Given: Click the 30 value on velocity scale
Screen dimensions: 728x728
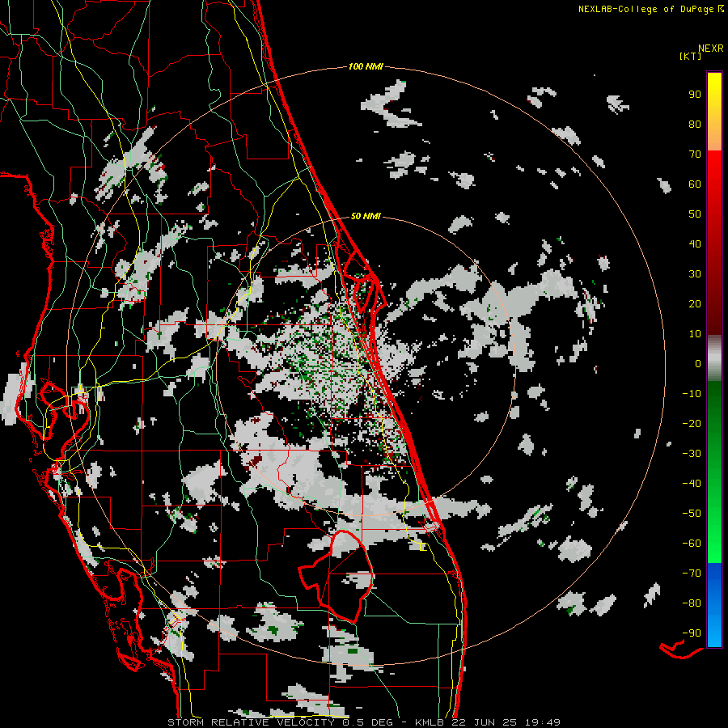Looking at the screenshot, I should [695, 274].
